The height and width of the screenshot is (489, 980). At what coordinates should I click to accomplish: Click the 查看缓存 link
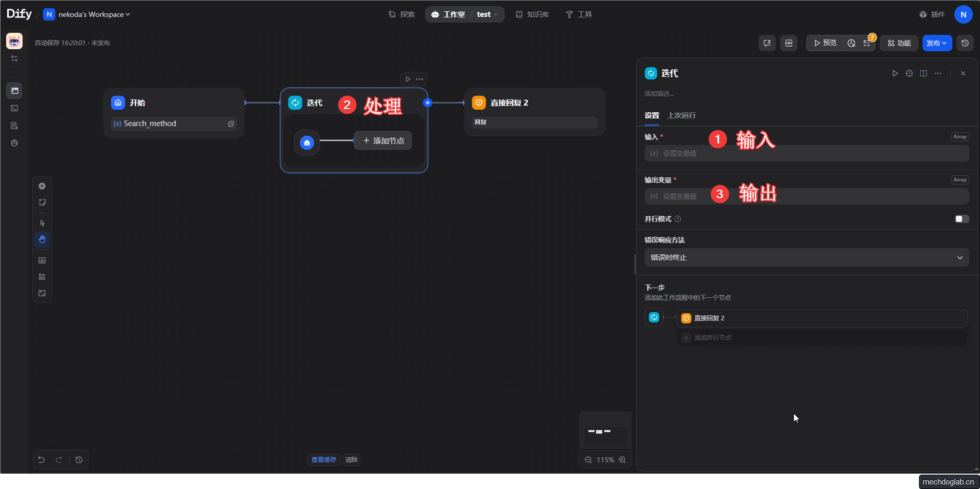click(323, 460)
